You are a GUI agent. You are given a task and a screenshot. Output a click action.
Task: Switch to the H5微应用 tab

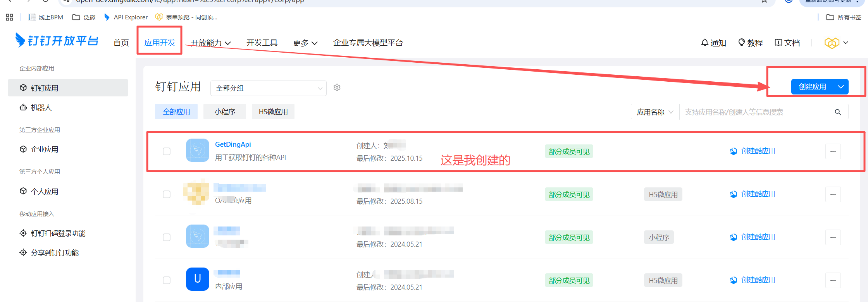[273, 112]
